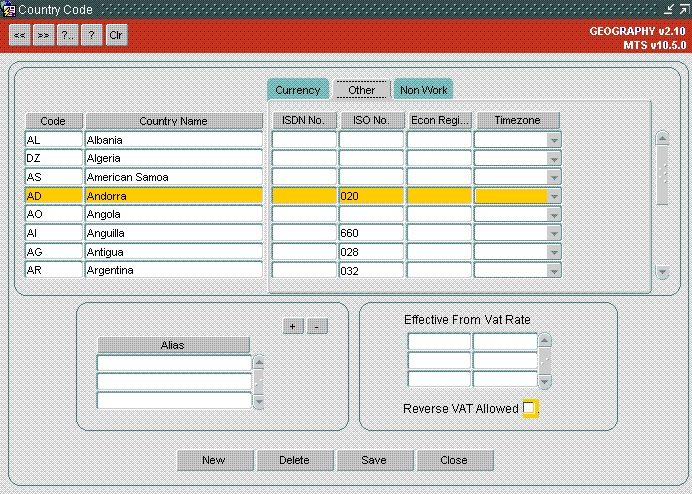Click the AD code cell
This screenshot has height=494, width=692.
click(x=54, y=196)
